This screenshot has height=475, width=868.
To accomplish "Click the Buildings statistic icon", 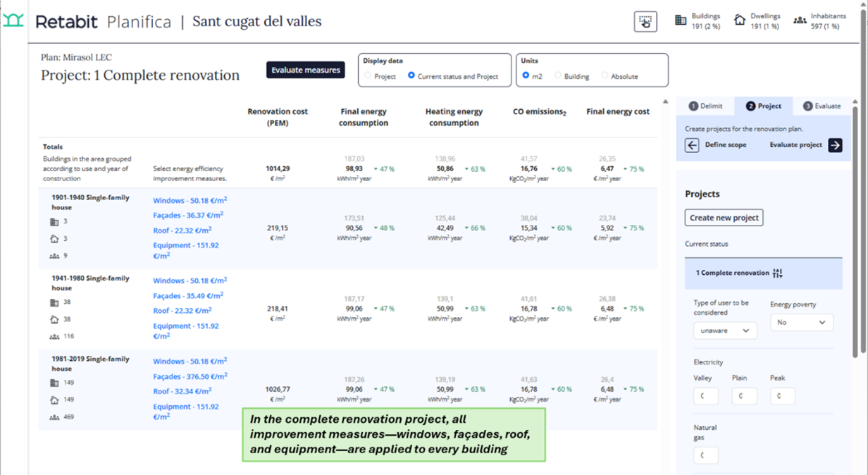I will 681,20.
